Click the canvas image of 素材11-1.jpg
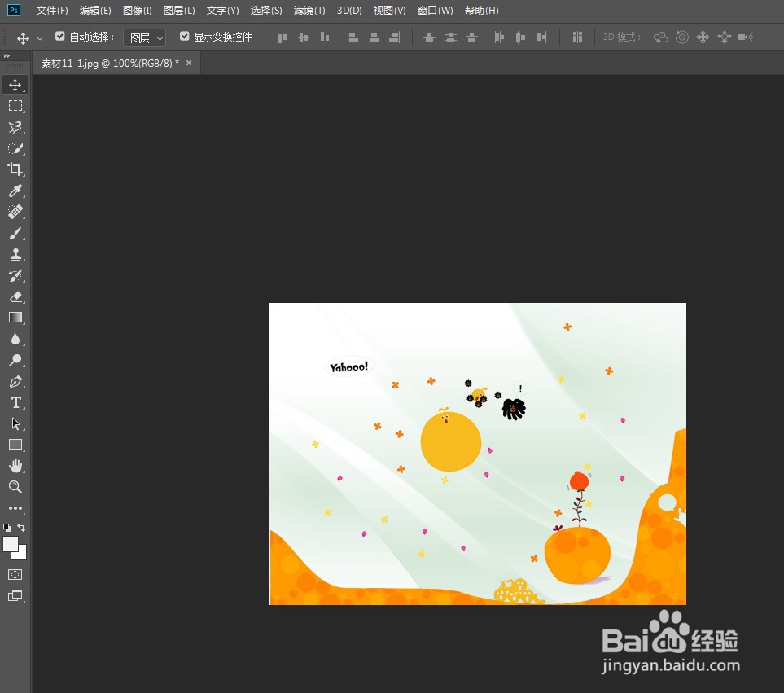 point(478,454)
